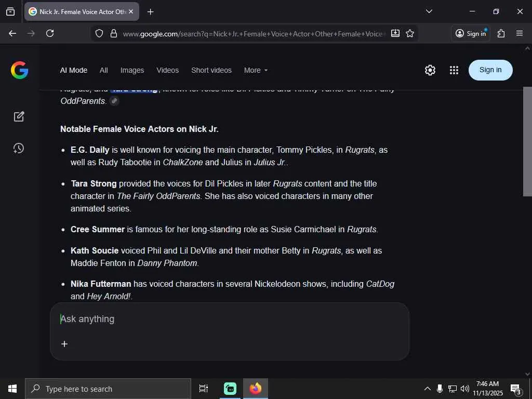
Task: Open the green app on the taskbar
Action: click(230, 389)
